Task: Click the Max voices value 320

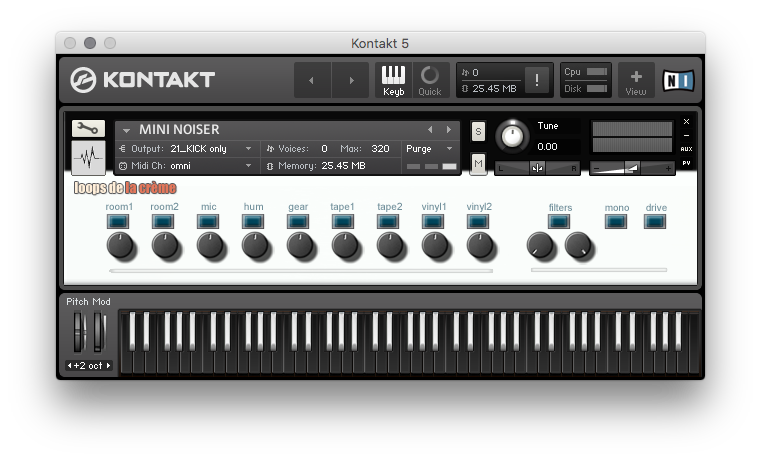Action: [x=380, y=148]
